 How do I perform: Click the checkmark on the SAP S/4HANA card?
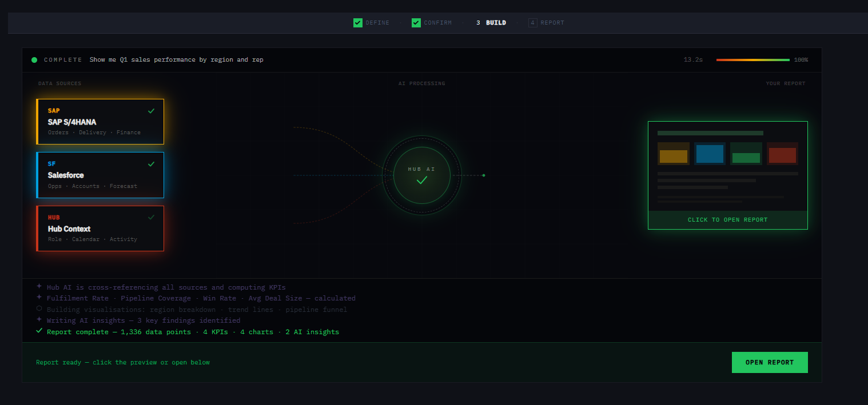(151, 111)
